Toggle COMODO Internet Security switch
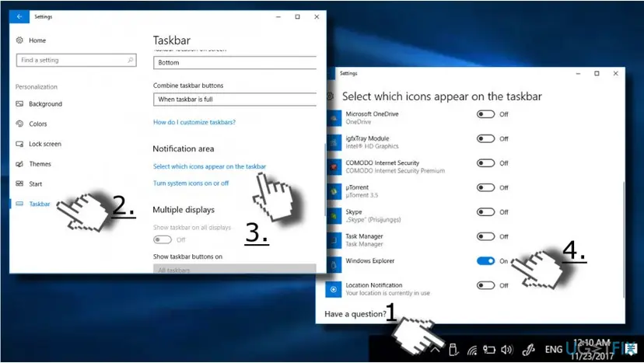The height and width of the screenshot is (363, 644). pyautogui.click(x=485, y=163)
